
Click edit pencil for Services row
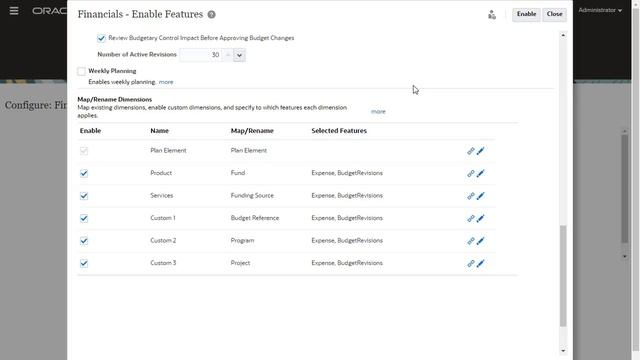tap(480, 196)
